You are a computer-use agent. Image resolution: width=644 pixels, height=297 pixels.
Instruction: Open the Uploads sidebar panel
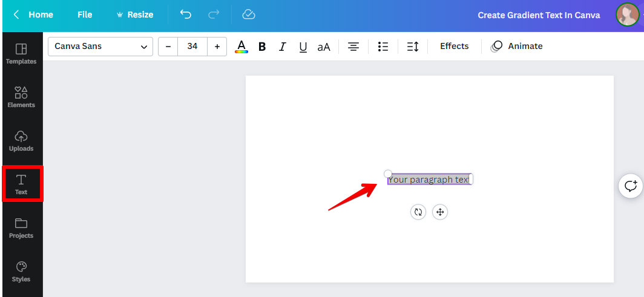pyautogui.click(x=21, y=140)
